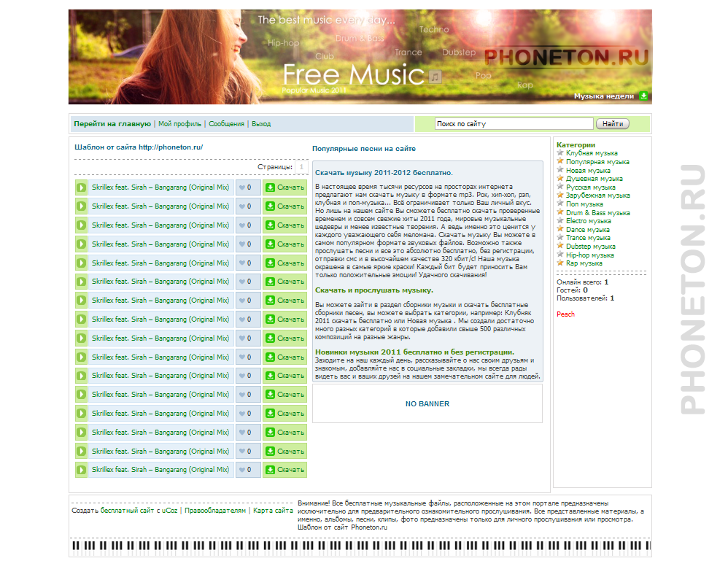Open the 'Drum & Bass музыка' category
The image size is (728, 569).
(x=597, y=213)
